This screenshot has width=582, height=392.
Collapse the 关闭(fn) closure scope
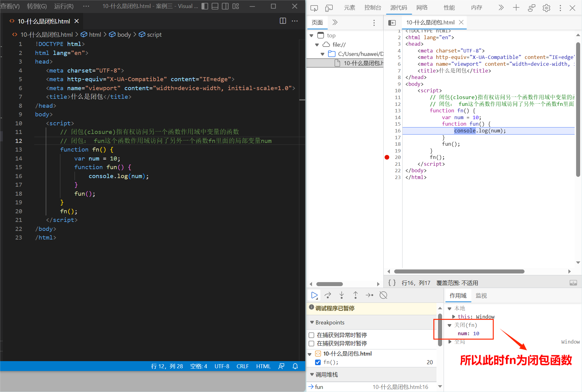449,325
